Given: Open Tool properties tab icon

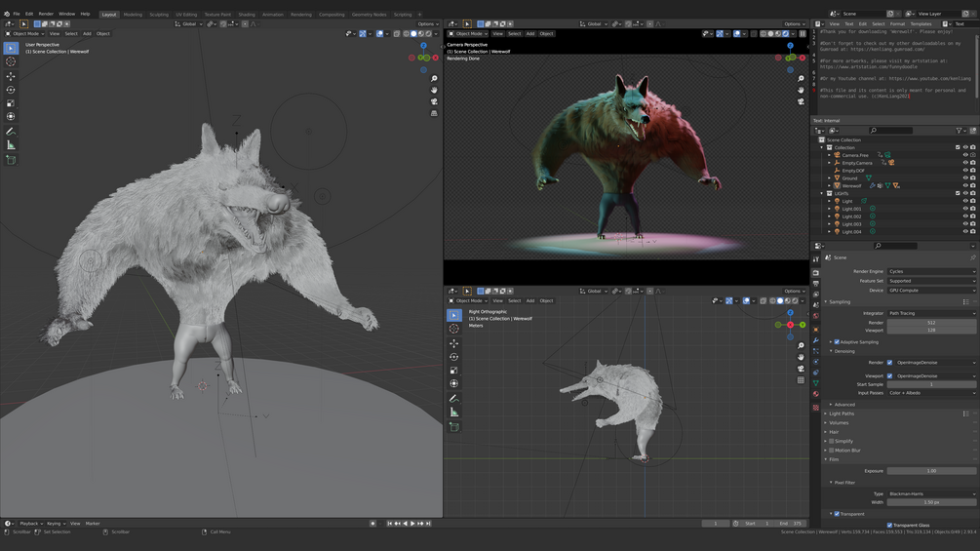Looking at the screenshot, I should [815, 258].
